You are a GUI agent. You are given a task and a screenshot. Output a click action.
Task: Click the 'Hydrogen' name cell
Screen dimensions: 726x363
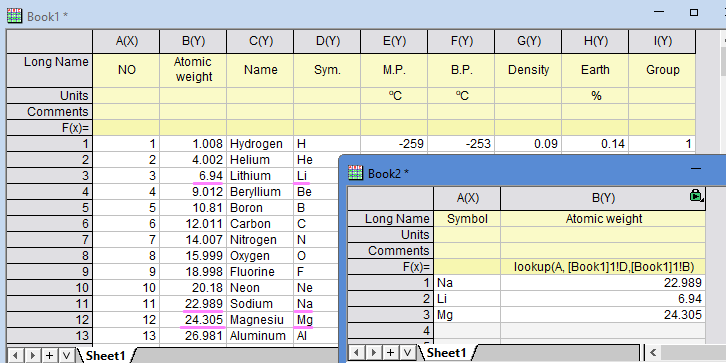[260, 144]
